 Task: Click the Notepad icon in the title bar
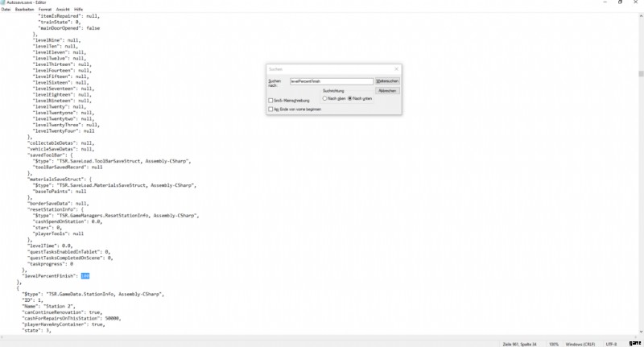[2, 2]
